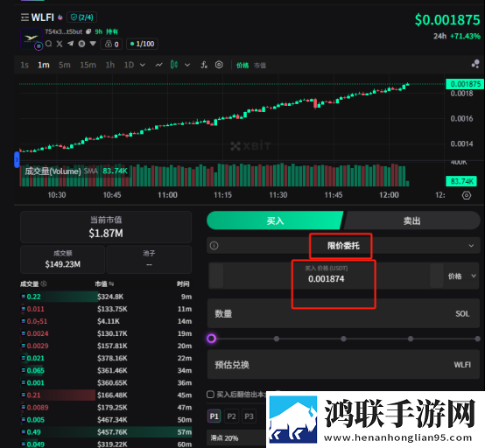485x448 pixels.
Task: Click the purple amount slider handle
Action: tap(211, 339)
